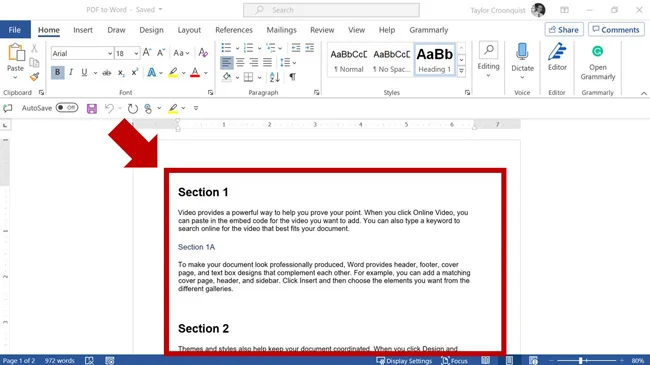Screen dimensions: 650x365
Task: Click the Copy icon
Action: pos(34,63)
